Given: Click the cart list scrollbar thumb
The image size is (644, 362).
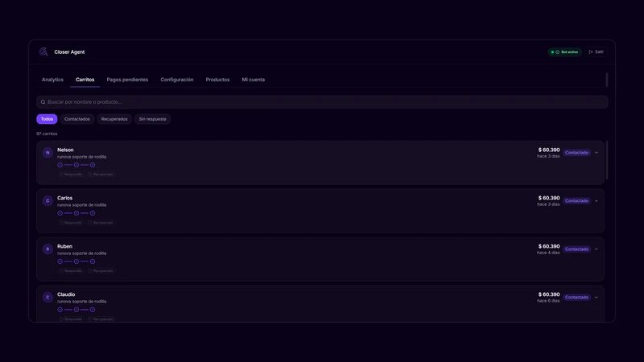Looking at the screenshot, I should (x=607, y=160).
